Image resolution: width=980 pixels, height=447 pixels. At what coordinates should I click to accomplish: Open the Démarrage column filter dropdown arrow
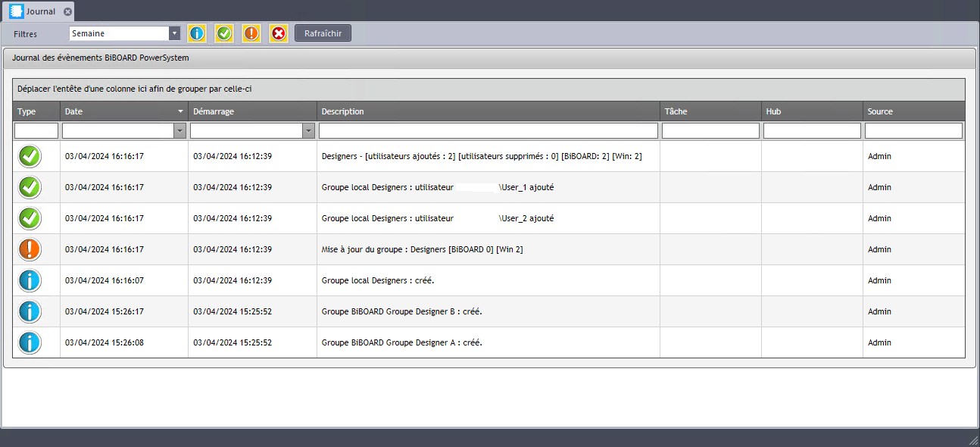click(x=308, y=131)
